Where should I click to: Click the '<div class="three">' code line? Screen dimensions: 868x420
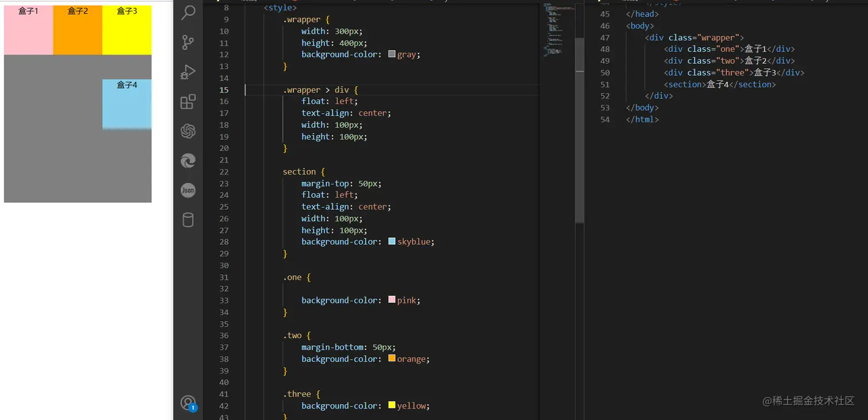pos(734,72)
